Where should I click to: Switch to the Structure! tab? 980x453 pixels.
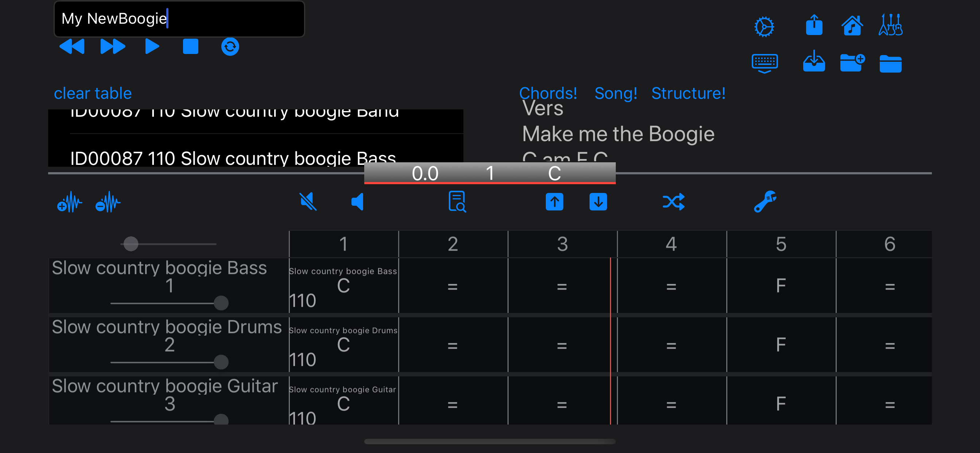pos(688,93)
